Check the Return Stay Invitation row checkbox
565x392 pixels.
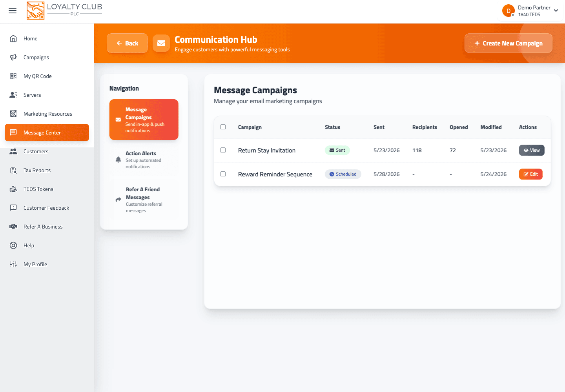(x=223, y=150)
